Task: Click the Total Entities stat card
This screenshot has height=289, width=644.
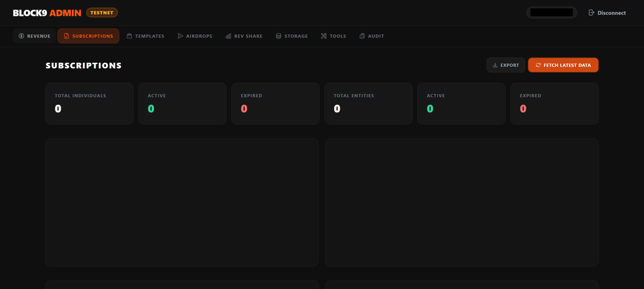Action: pyautogui.click(x=368, y=103)
